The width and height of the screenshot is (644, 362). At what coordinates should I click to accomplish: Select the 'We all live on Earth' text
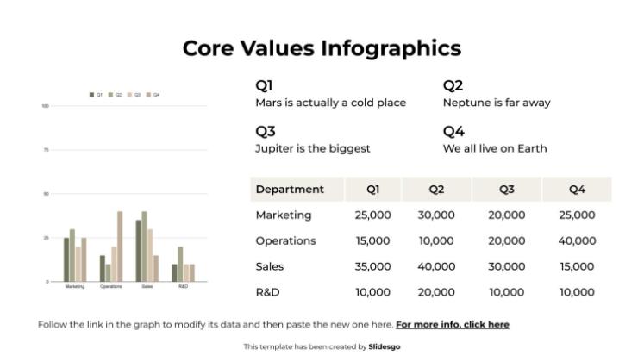[x=495, y=148]
